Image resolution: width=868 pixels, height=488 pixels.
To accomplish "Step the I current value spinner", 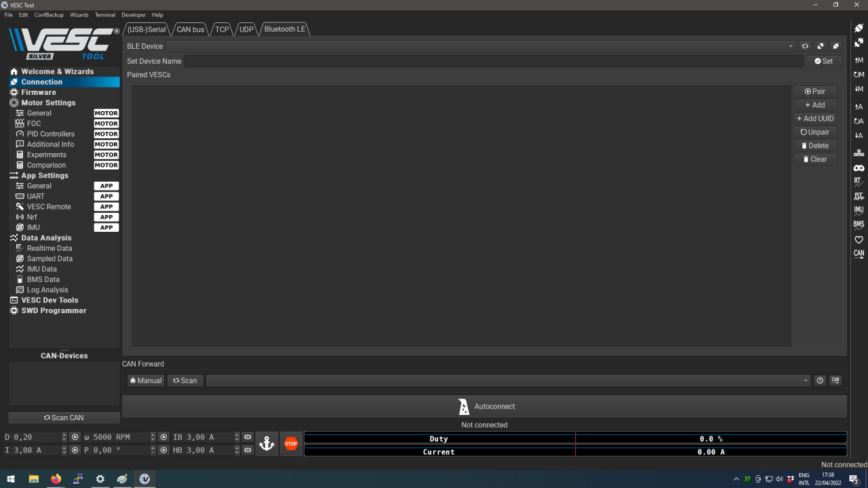I will coord(64,450).
